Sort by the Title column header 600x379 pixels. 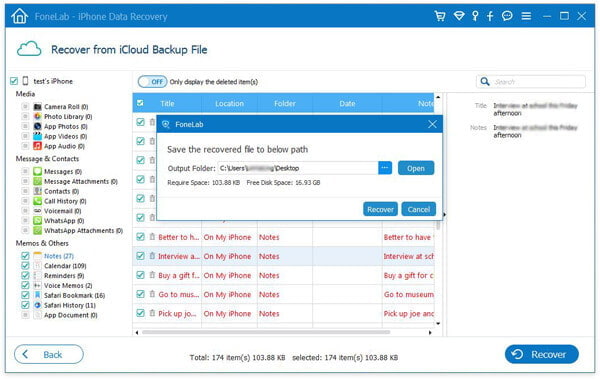point(167,103)
